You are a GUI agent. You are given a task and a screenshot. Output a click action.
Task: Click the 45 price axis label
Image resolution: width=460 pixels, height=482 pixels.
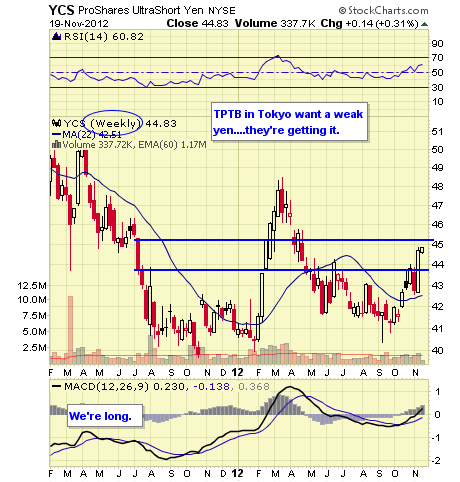click(437, 244)
